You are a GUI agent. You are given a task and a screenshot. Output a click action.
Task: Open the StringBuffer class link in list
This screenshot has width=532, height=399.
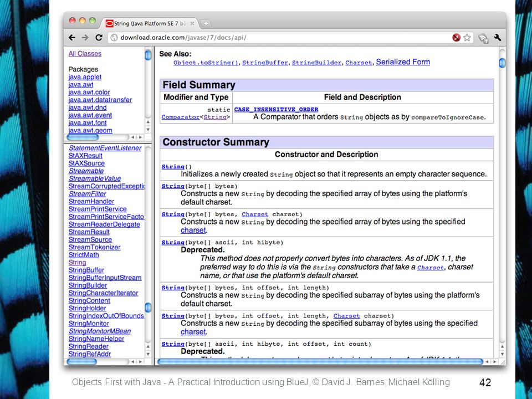tap(86, 270)
